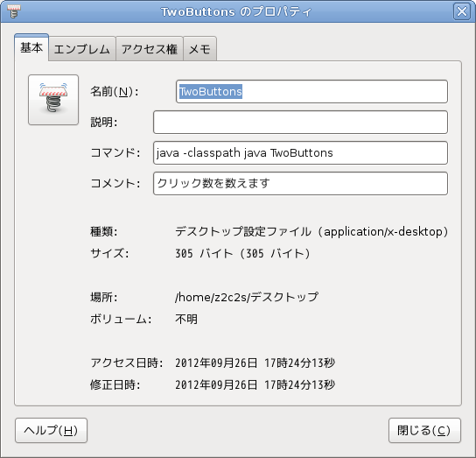Click the アクセス日時 timestamp value
Screen dimensions: 476x458
pos(255,363)
